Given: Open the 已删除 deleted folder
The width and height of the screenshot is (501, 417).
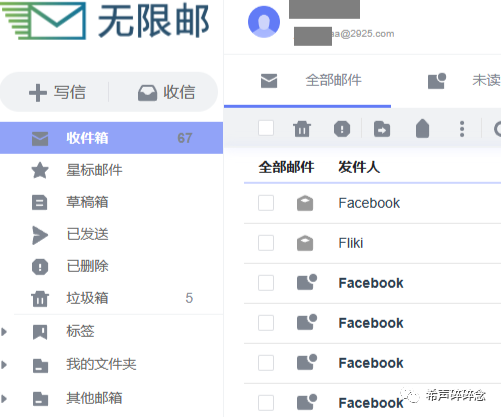Looking at the screenshot, I should click(87, 266).
